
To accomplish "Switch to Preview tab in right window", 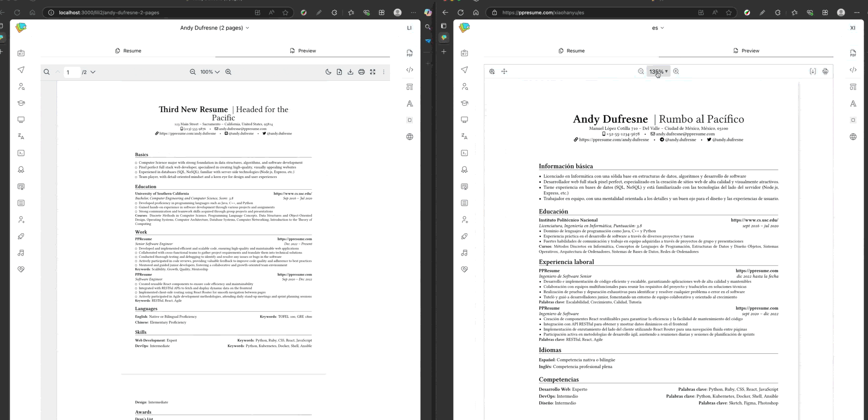I will point(746,50).
